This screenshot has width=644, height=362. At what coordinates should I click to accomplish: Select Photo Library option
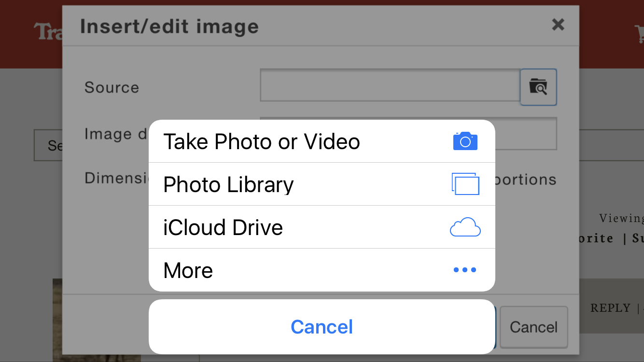click(x=322, y=184)
